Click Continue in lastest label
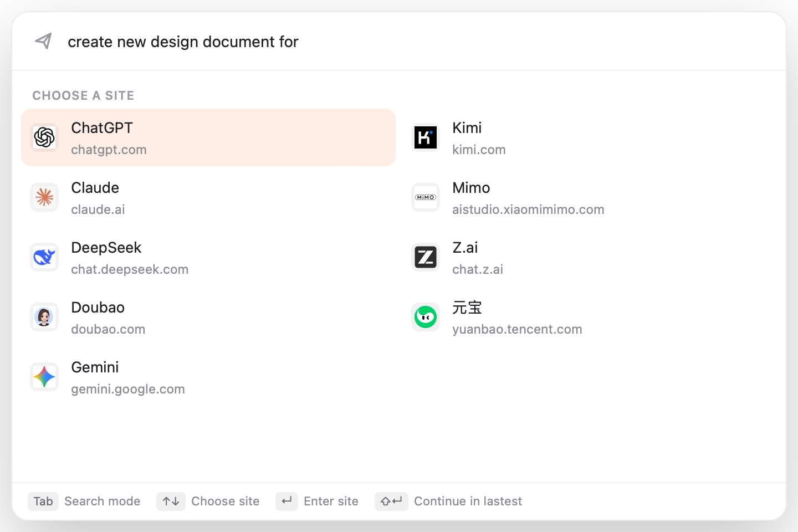Image resolution: width=798 pixels, height=532 pixels. [468, 502]
